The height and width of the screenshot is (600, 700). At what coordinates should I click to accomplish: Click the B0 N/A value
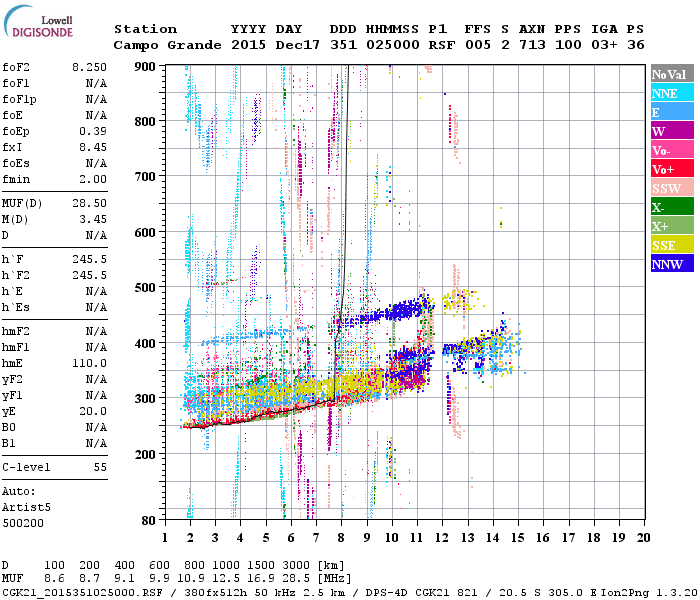pyautogui.click(x=96, y=428)
